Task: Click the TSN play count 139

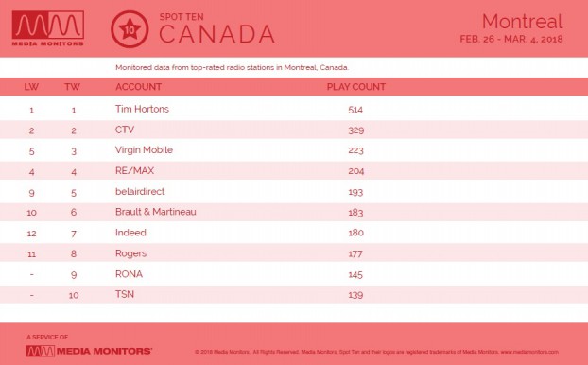Action: [x=355, y=295]
